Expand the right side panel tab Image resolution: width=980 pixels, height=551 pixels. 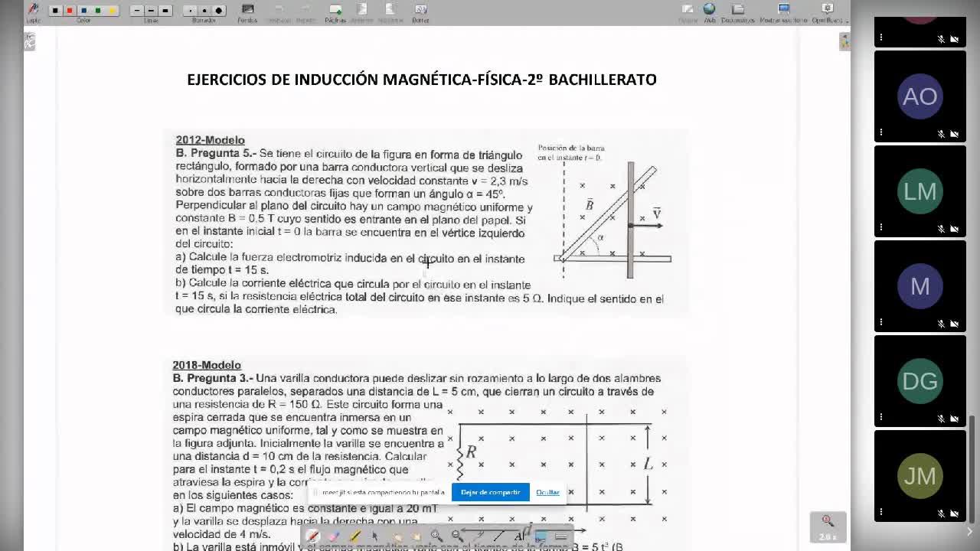tap(845, 42)
